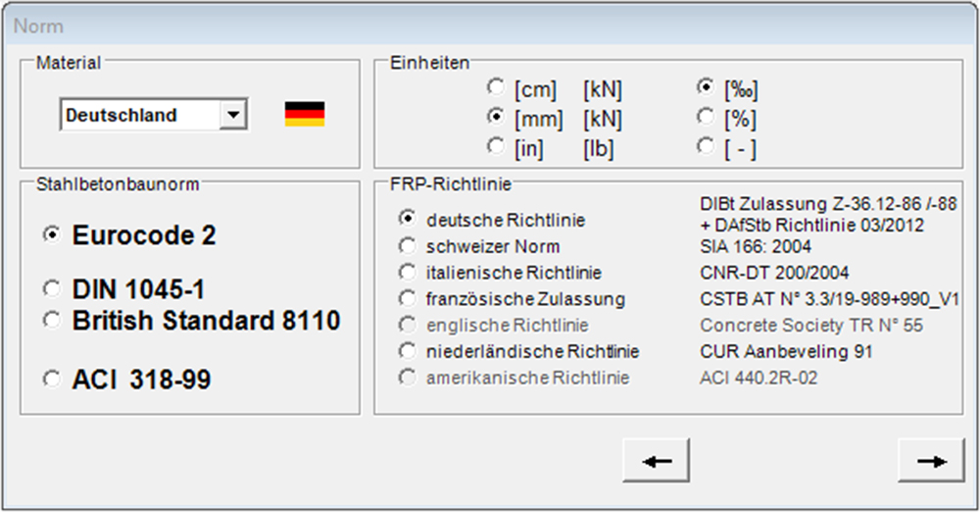
Task: Click the Concrete Society TR N° 55 text
Action: point(811,326)
